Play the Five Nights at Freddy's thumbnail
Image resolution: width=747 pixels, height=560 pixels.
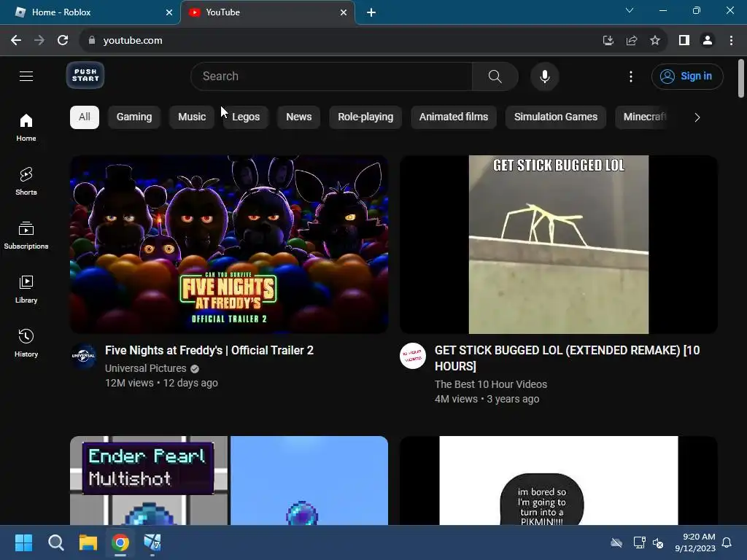click(229, 244)
